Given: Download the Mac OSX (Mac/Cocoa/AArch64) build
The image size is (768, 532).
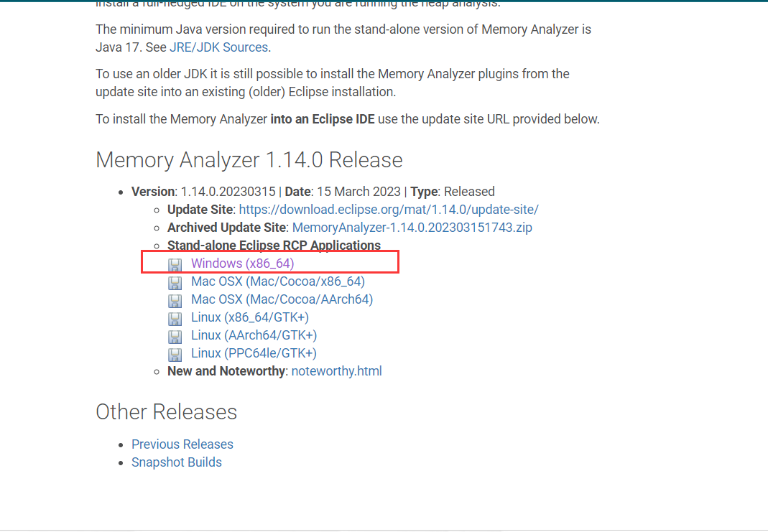Looking at the screenshot, I should [282, 299].
